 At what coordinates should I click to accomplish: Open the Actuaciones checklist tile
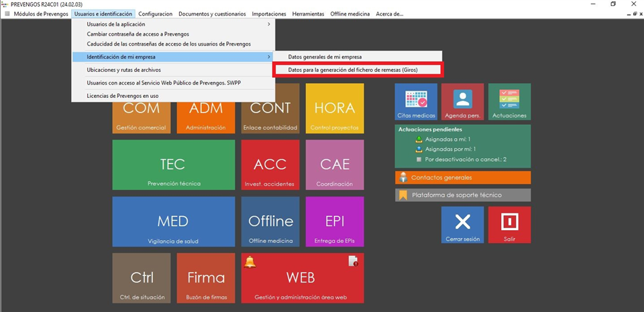tap(509, 102)
